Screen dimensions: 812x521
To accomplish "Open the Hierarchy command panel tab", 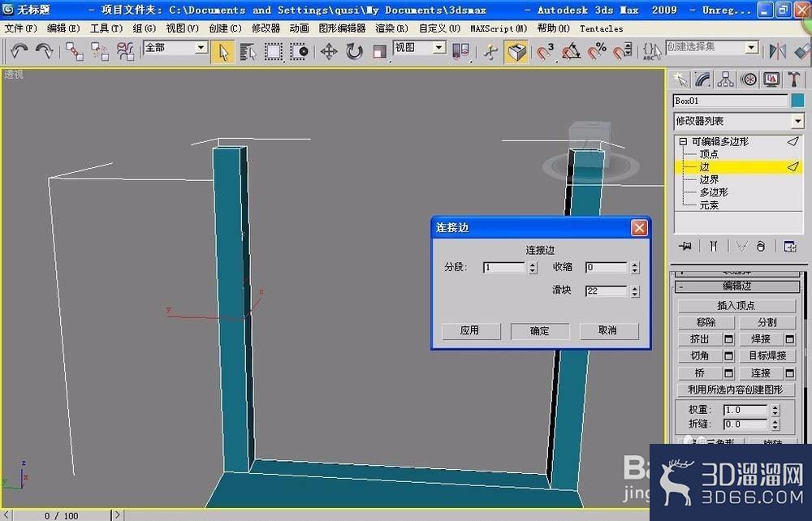I will pos(725,80).
